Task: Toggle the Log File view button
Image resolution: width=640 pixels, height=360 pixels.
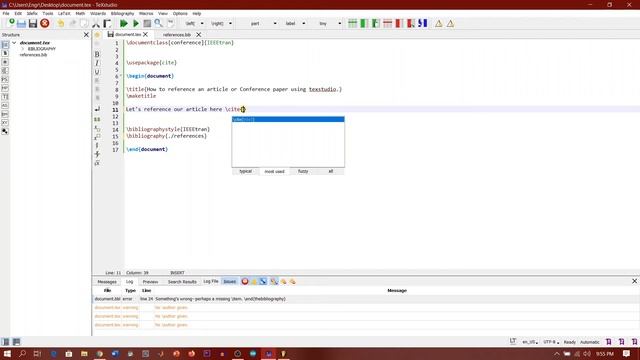Action: click(211, 281)
